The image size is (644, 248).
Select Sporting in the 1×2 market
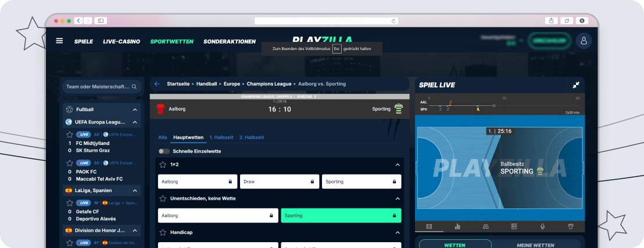tap(362, 182)
